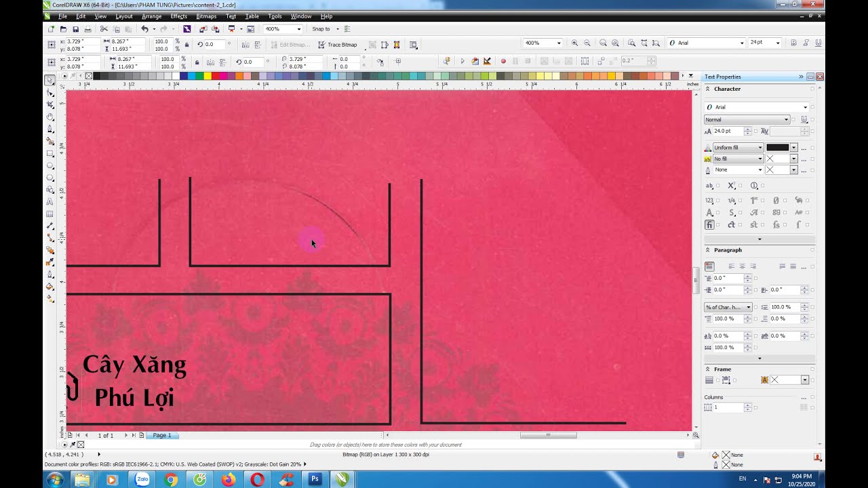This screenshot has height=488, width=868.
Task: Open Google Chrome from taskbar
Action: pyautogui.click(x=171, y=480)
